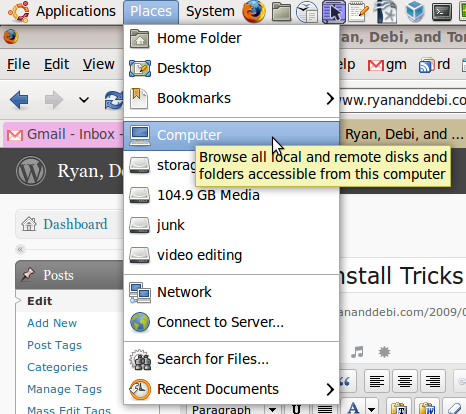
Task: Reload the page in Firefox
Action: click(x=114, y=100)
